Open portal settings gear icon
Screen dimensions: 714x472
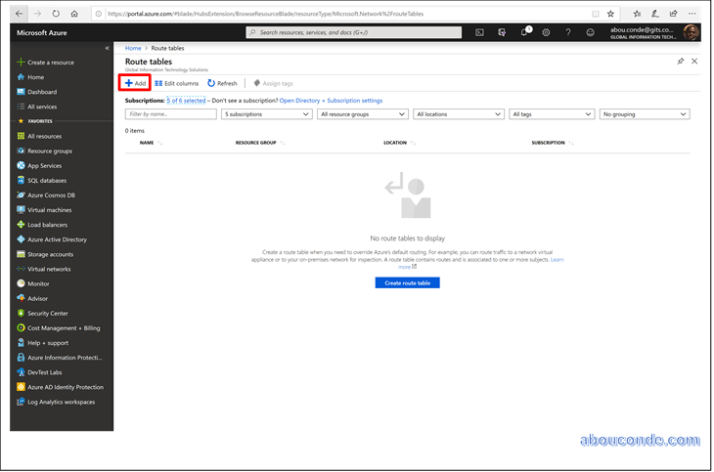pos(546,32)
